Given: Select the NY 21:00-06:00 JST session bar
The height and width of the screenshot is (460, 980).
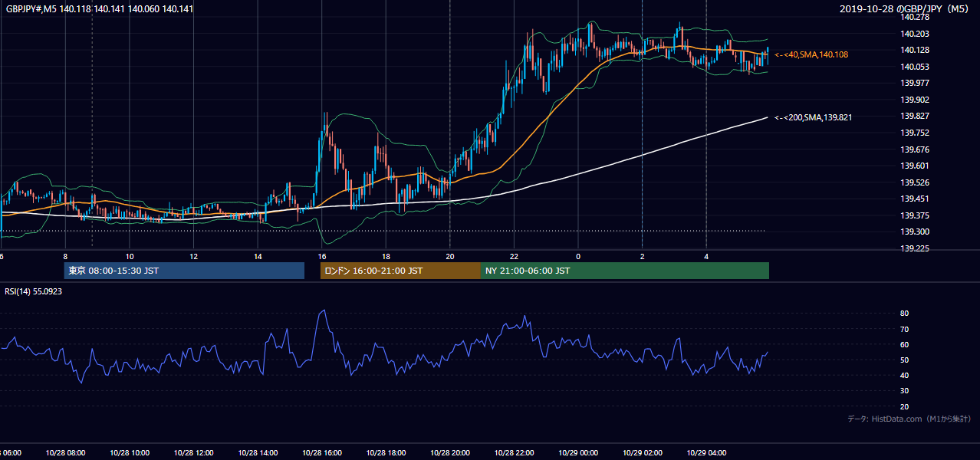Looking at the screenshot, I should point(625,271).
